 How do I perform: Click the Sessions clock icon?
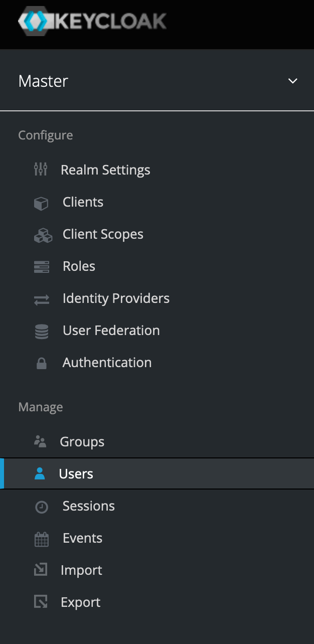(x=41, y=507)
